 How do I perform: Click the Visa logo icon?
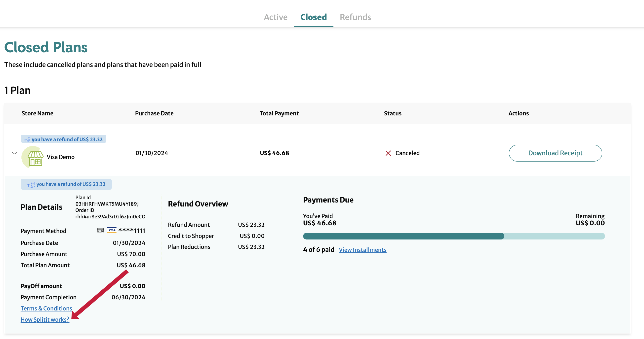(x=112, y=230)
